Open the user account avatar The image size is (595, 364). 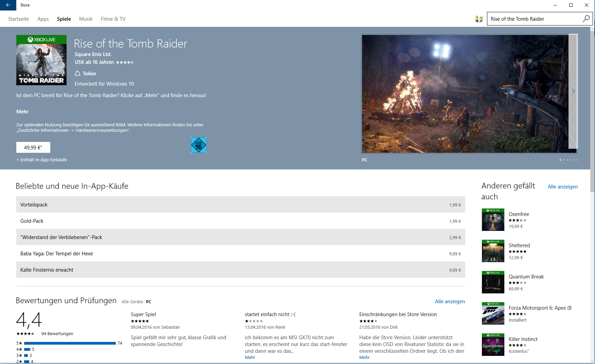[x=479, y=19]
